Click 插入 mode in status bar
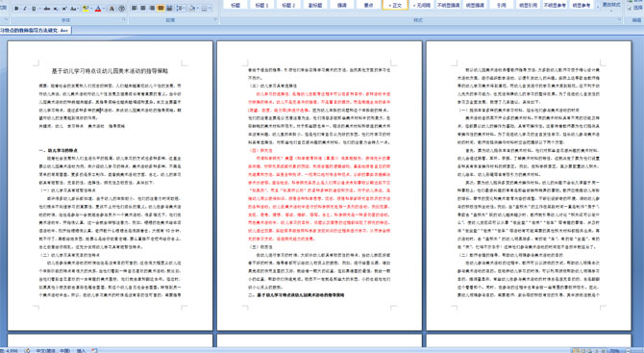644x353 pixels. click(x=81, y=350)
